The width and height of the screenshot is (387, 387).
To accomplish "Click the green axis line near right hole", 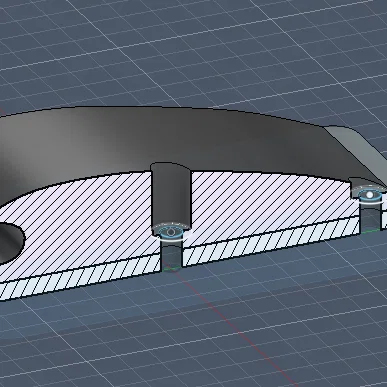I will pos(370,231).
